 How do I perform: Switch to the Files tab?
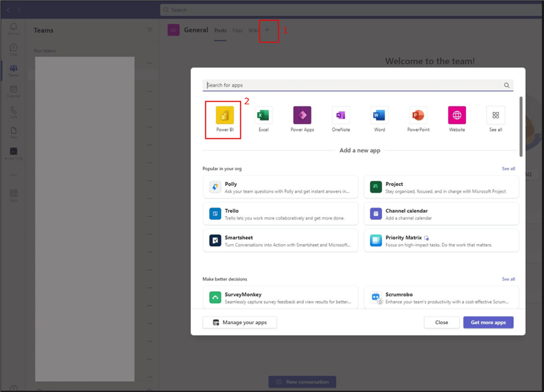[x=238, y=30]
